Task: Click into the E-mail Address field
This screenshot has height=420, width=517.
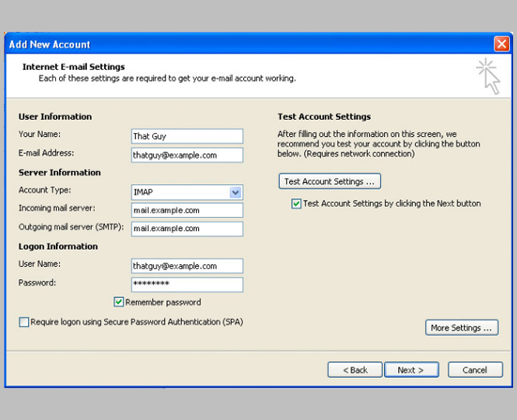Action: (x=187, y=155)
